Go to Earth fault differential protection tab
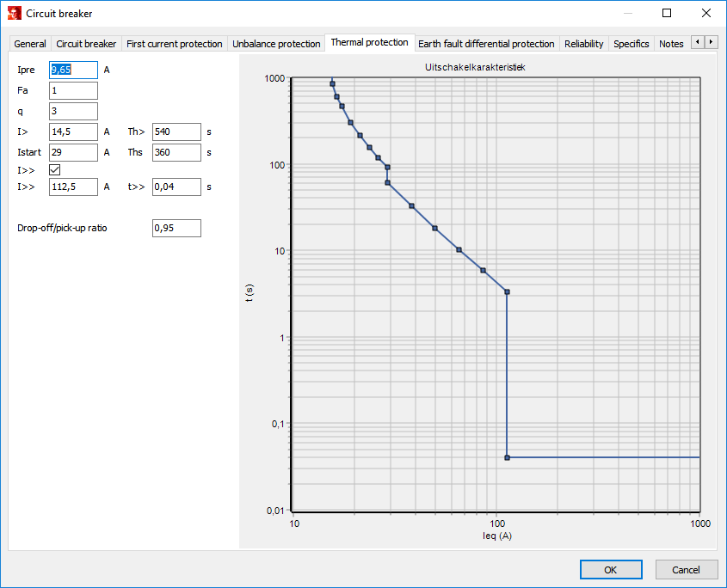The height and width of the screenshot is (588, 727). point(486,44)
